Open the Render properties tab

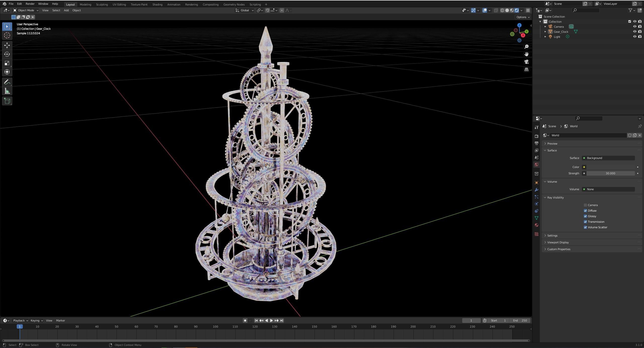[536, 136]
